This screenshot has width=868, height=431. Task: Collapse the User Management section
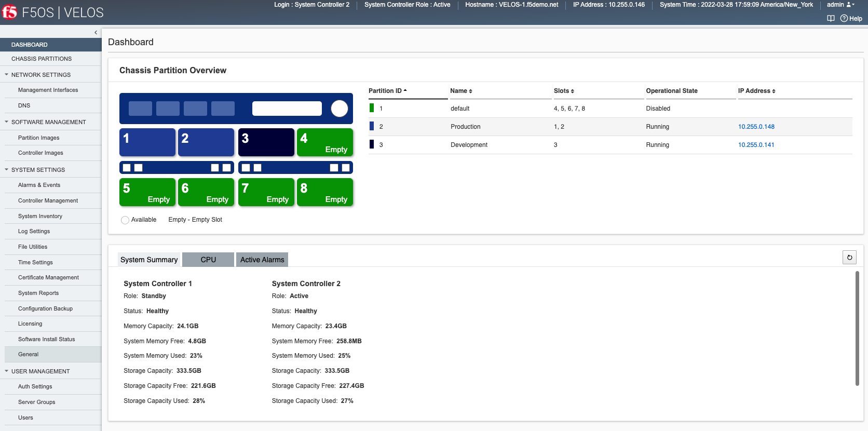coord(7,371)
